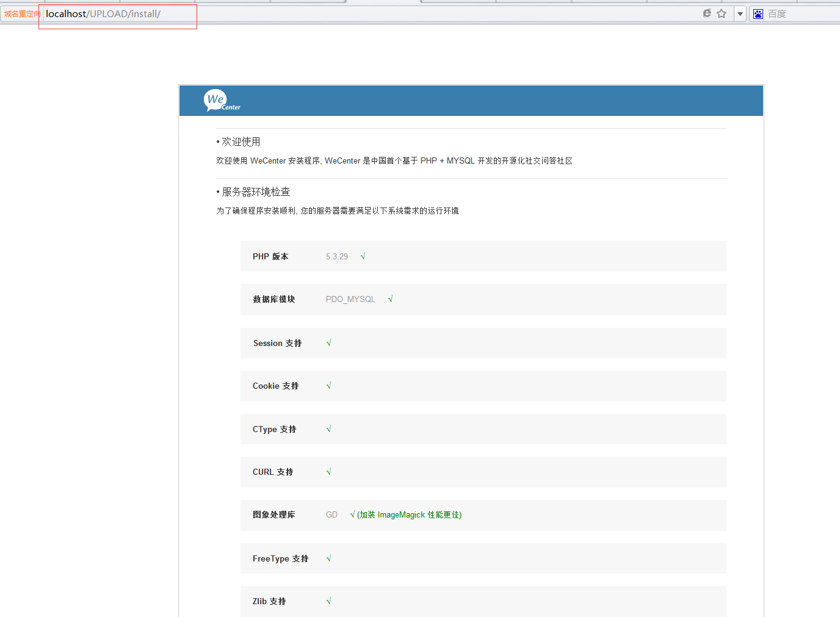
Task: Click the PDO_MYSQL value
Action: click(x=350, y=299)
